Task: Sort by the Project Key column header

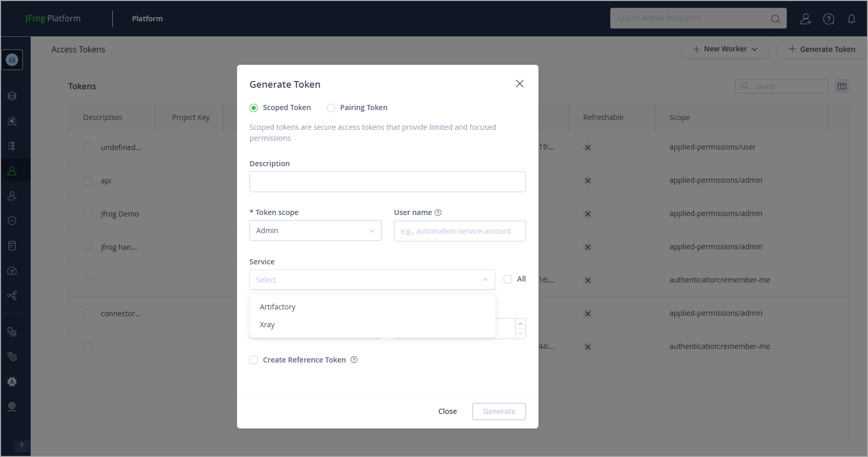Action: point(191,117)
